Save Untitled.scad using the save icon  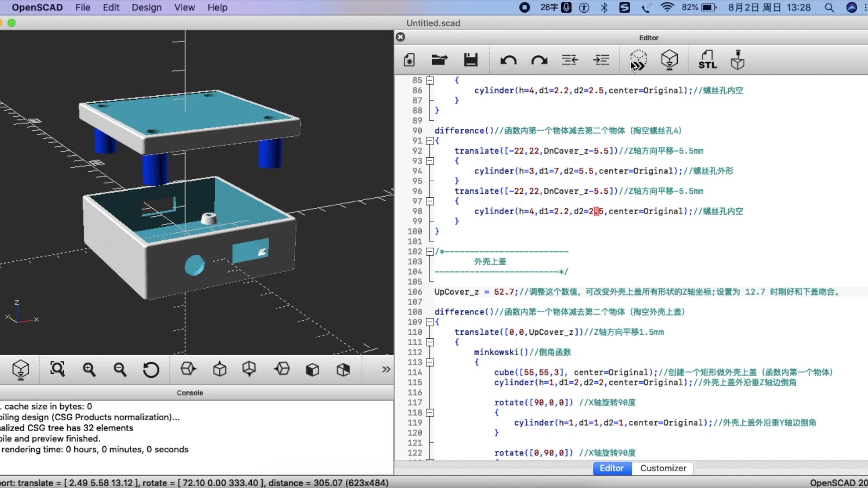coord(471,60)
